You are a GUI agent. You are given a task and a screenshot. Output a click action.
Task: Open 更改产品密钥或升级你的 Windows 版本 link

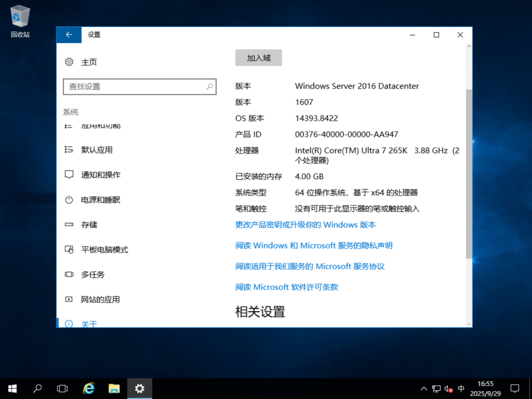point(305,225)
